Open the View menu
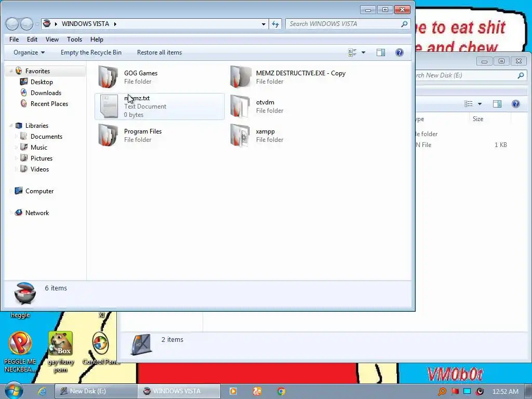This screenshot has width=532, height=399. pos(52,39)
